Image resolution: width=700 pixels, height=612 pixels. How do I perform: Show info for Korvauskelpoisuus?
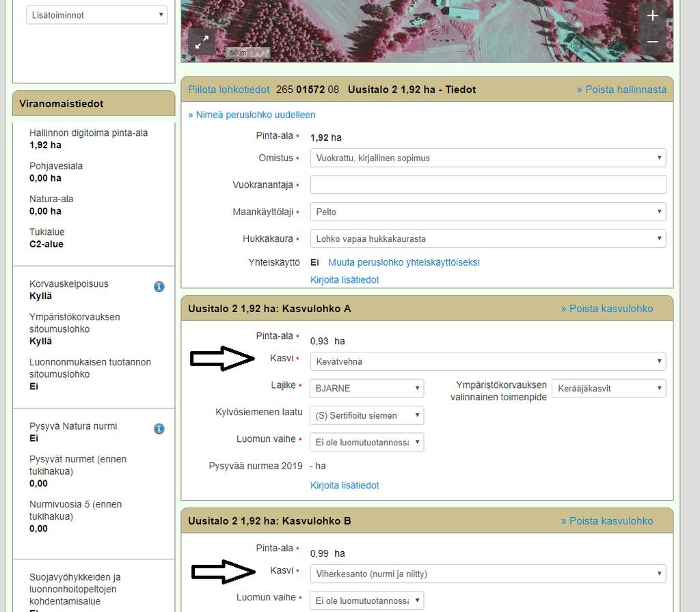(x=159, y=286)
